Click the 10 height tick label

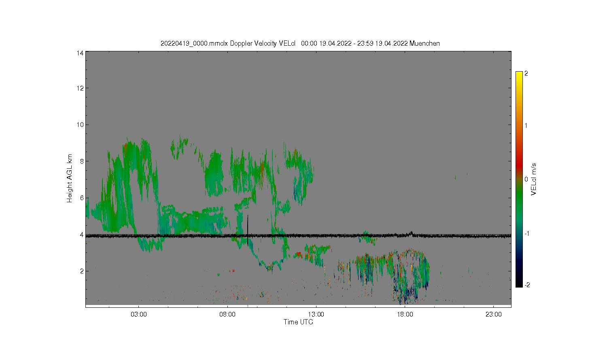80,125
